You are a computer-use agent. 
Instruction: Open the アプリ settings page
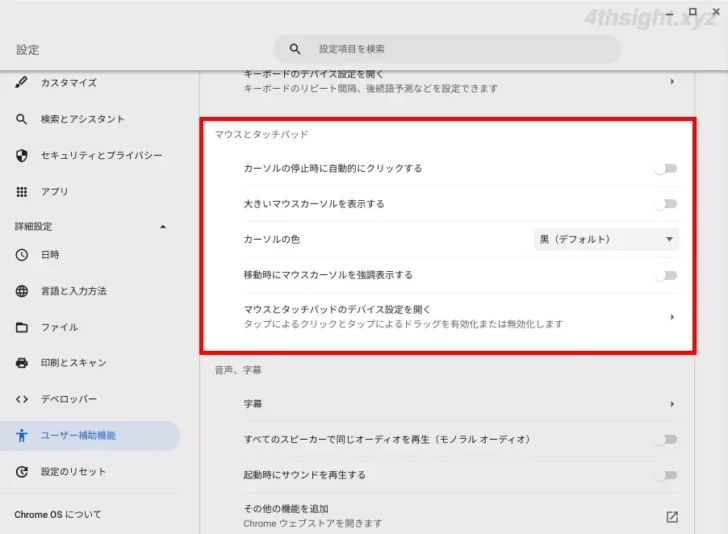54,191
